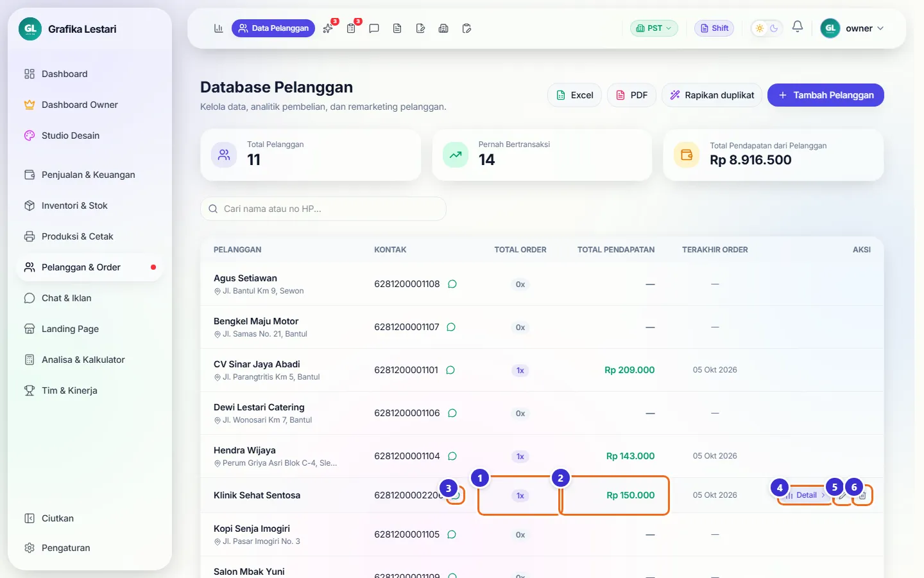Click chat icon beside Bengkel Maju Motor's number

coord(451,327)
